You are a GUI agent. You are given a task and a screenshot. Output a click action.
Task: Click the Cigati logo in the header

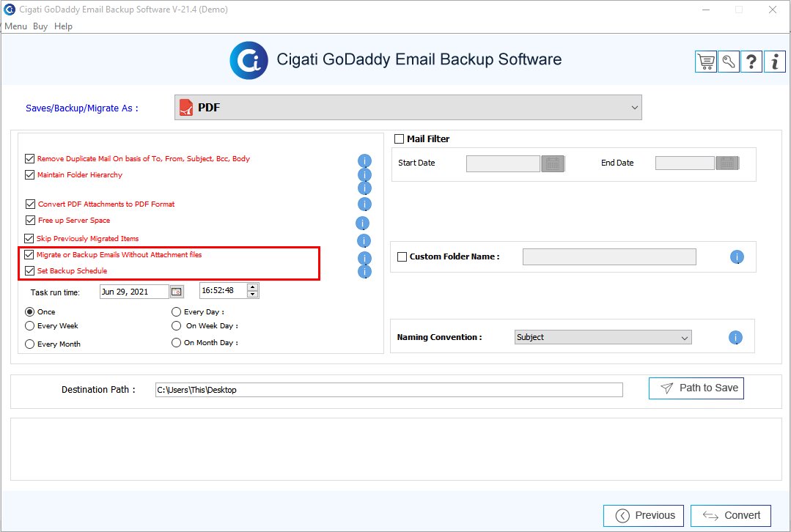click(249, 61)
